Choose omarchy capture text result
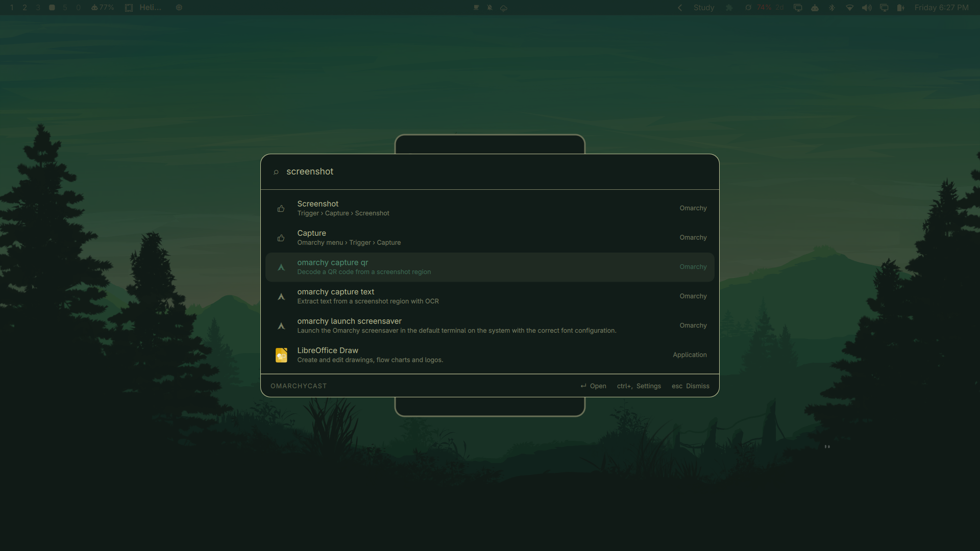This screenshot has width=980, height=551. [x=489, y=296]
